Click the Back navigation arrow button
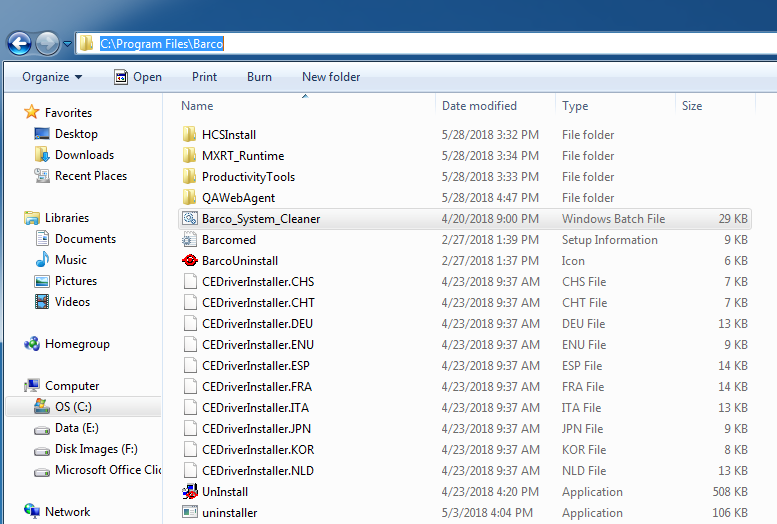The width and height of the screenshot is (777, 524). [x=19, y=44]
